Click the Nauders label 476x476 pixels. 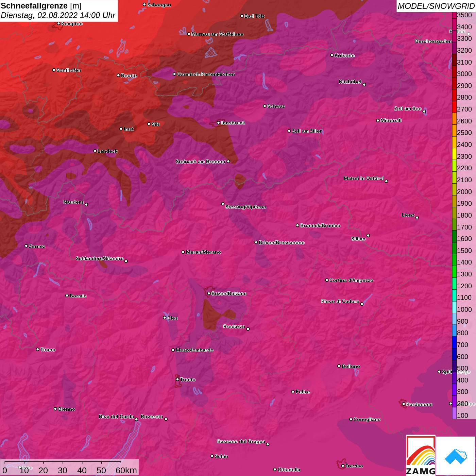tap(73, 202)
